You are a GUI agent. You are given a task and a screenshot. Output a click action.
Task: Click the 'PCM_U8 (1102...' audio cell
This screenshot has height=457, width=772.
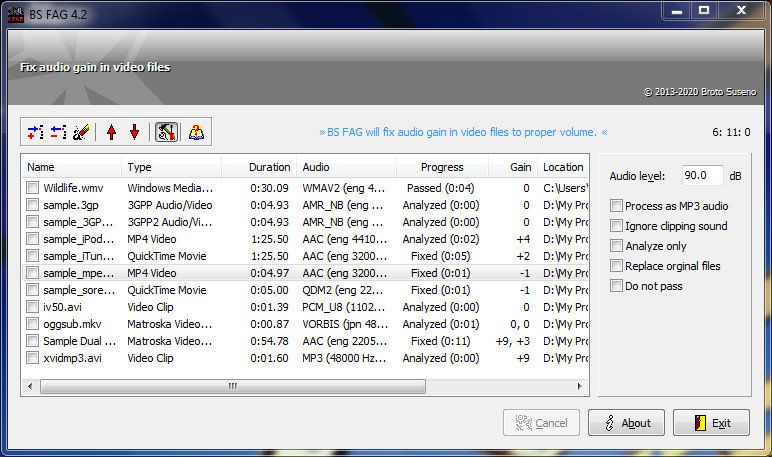[x=345, y=307]
